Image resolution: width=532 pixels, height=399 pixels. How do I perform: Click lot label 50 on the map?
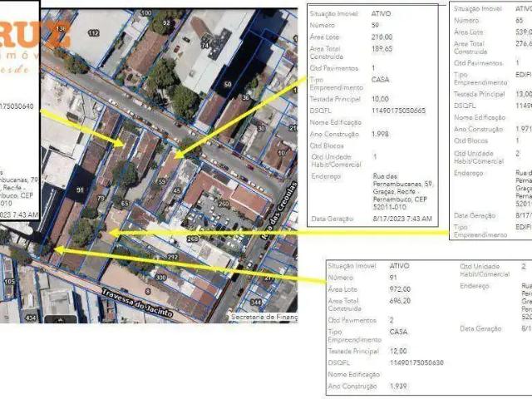228,84
